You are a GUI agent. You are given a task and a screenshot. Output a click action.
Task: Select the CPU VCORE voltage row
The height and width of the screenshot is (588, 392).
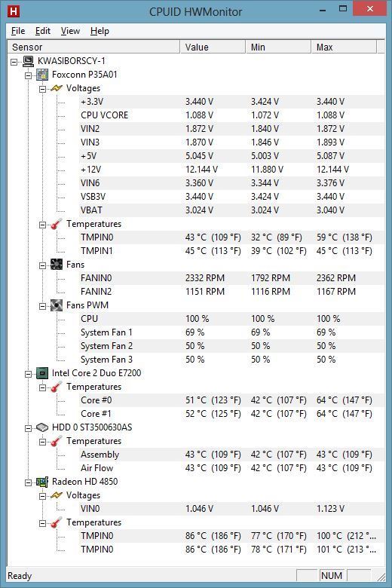(195, 115)
